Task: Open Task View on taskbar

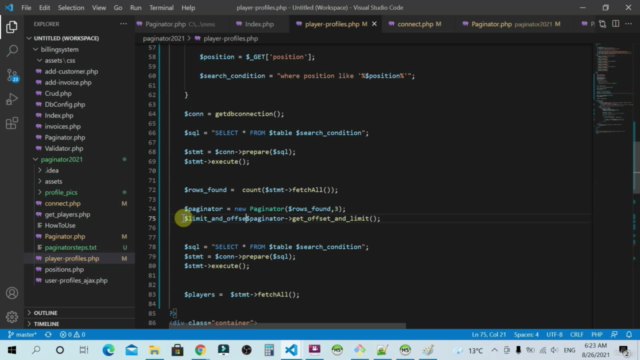Action: pyautogui.click(x=84, y=350)
